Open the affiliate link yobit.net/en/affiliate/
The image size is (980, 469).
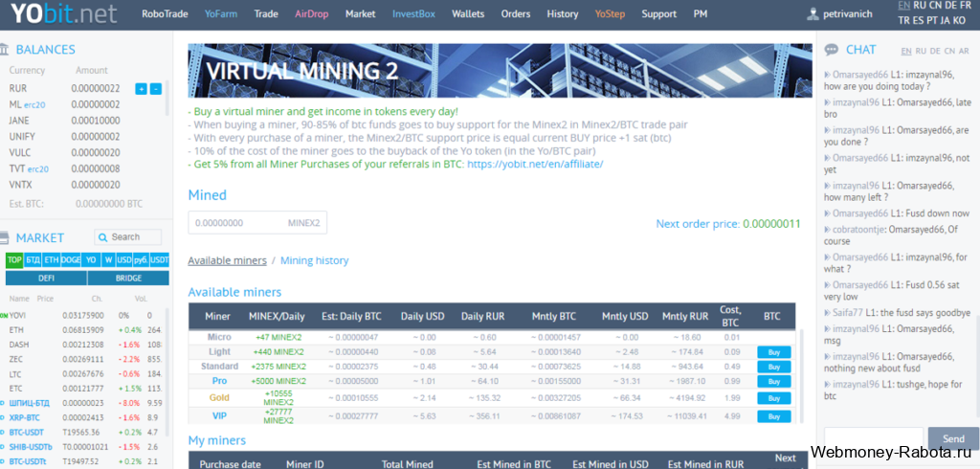(535, 164)
